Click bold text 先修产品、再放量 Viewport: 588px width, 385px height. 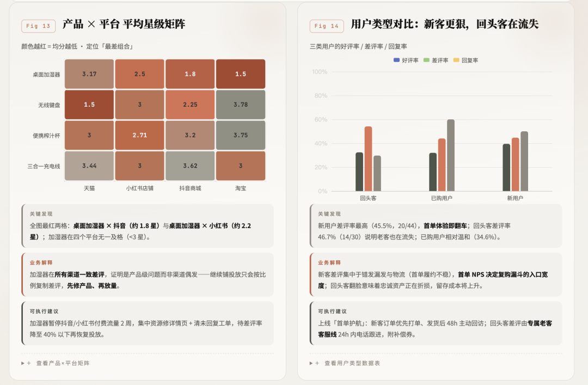coord(92,286)
